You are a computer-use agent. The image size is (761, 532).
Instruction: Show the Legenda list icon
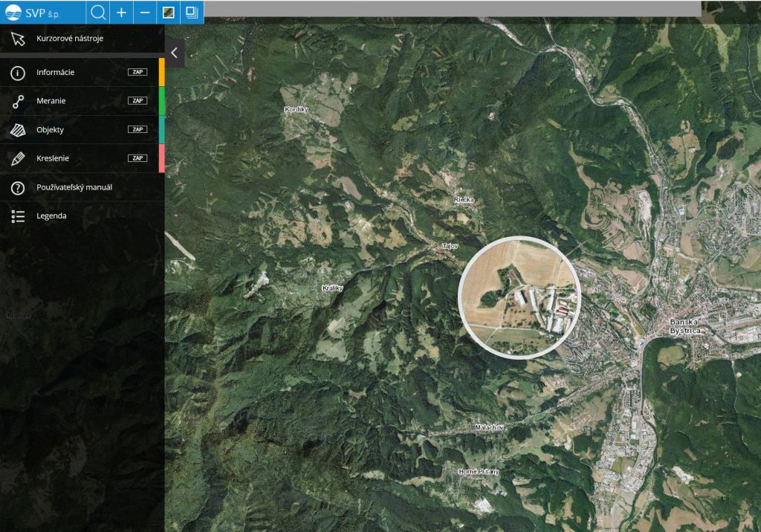click(18, 216)
